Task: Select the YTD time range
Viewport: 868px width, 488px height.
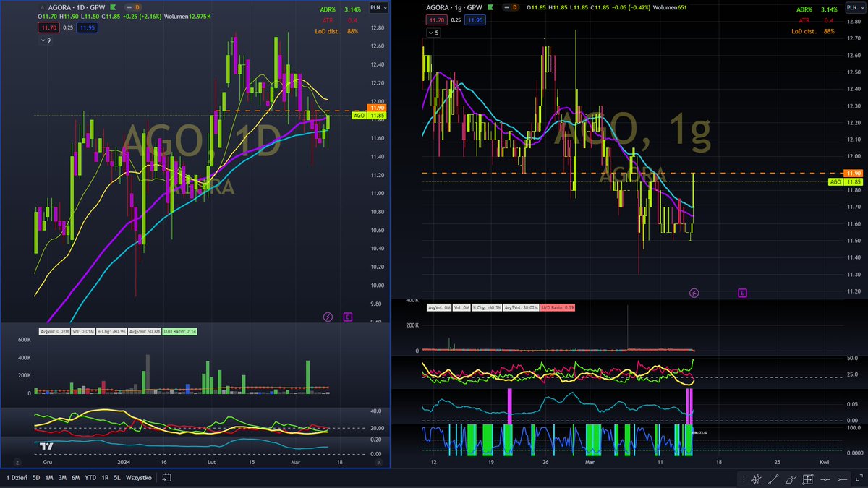Action: pos(90,478)
